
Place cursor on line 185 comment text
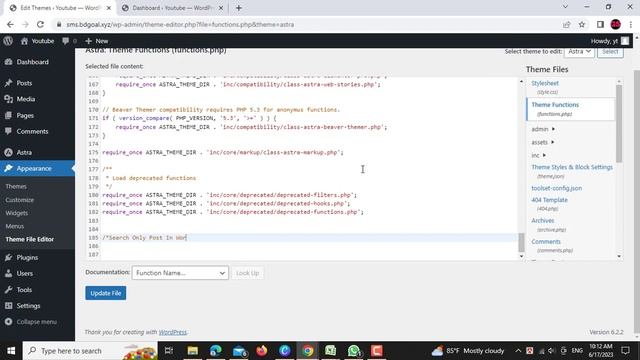144,238
